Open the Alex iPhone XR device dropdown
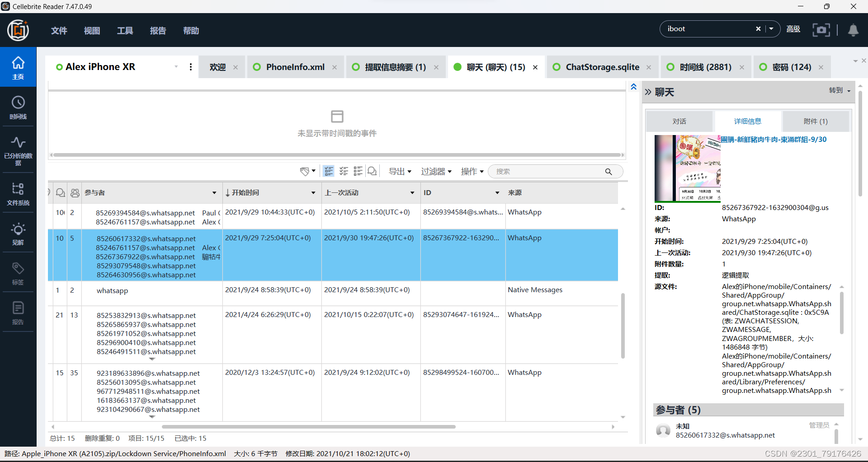The height and width of the screenshot is (462, 868). click(176, 67)
